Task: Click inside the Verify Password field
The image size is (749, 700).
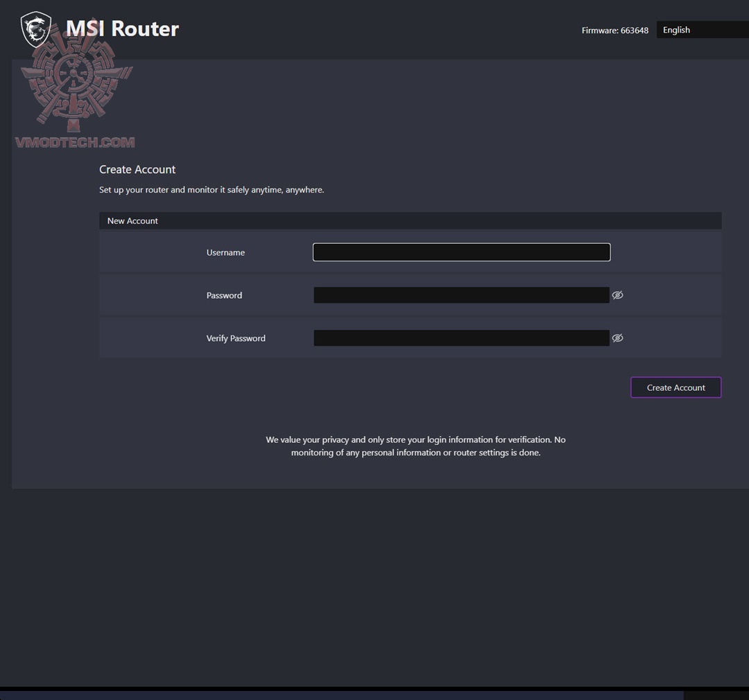Action: pos(461,338)
